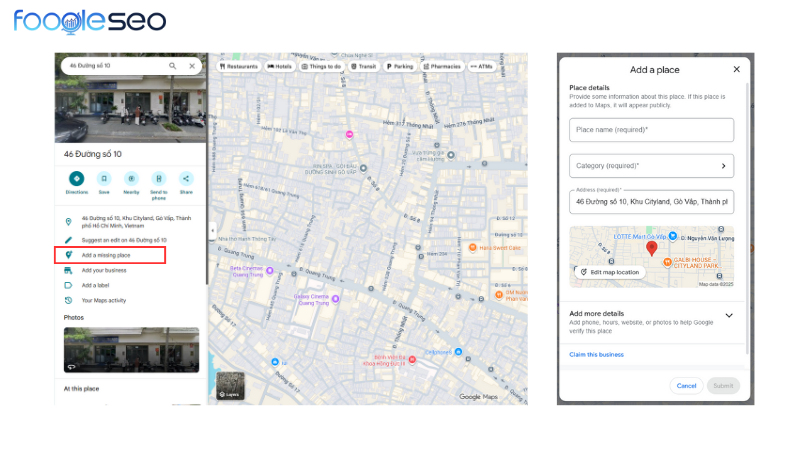Click GALBI HOUSE marker on mini map

coord(667,262)
